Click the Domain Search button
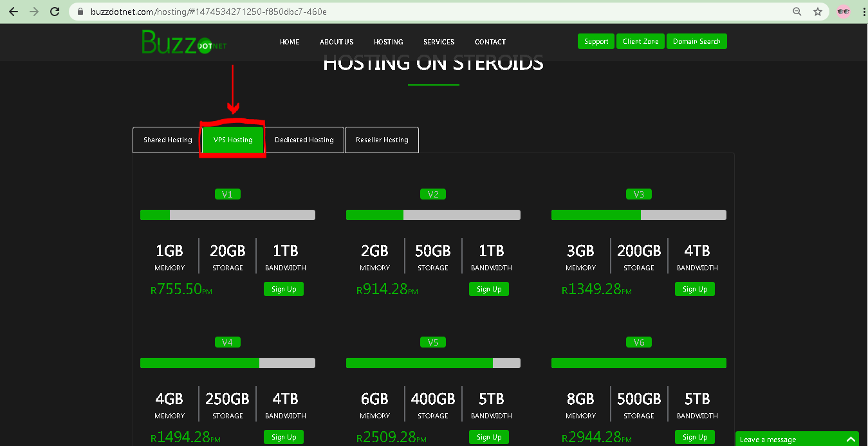The width and height of the screenshot is (868, 446). point(696,41)
